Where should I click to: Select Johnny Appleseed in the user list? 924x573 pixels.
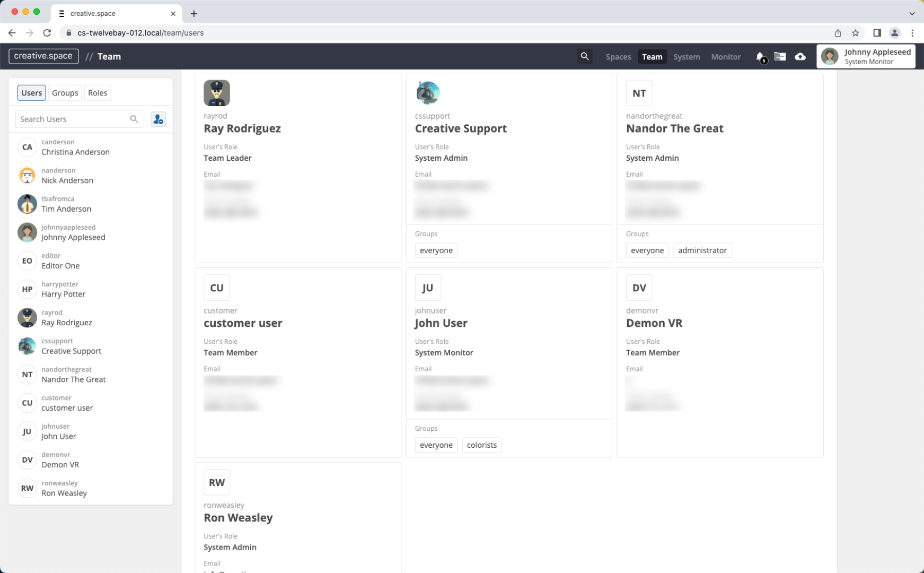pyautogui.click(x=91, y=232)
